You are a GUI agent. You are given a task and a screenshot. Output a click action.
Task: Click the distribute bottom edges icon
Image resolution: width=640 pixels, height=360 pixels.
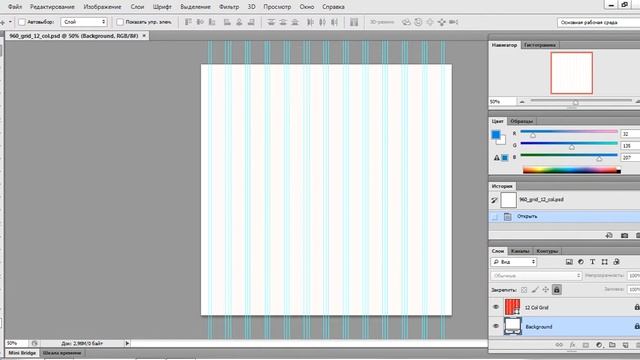[295, 22]
